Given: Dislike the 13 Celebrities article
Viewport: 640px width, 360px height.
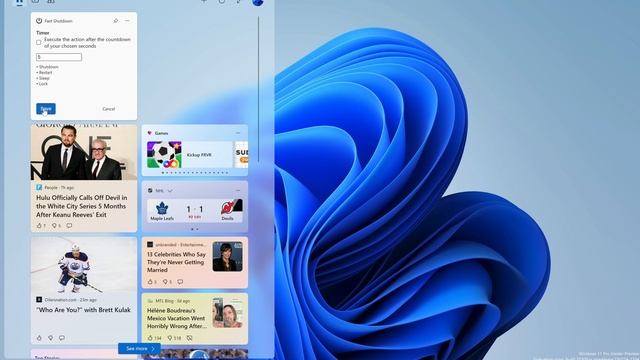Looking at the screenshot, I should tap(165, 282).
